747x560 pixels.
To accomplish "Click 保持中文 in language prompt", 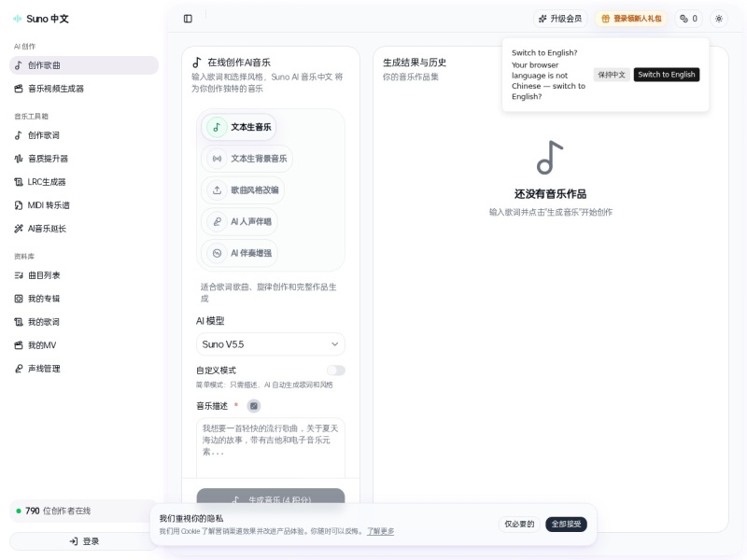I will pos(612,75).
